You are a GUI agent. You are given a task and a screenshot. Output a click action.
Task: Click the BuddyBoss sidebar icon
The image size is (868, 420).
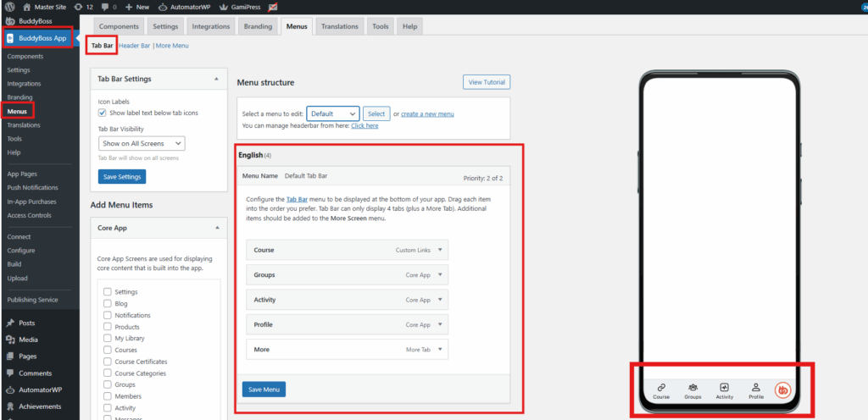[10, 21]
